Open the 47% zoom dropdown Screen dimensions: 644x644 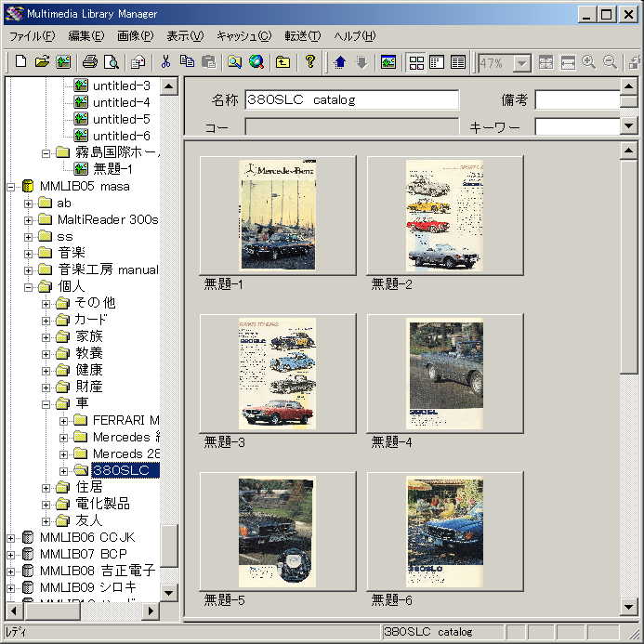click(522, 63)
